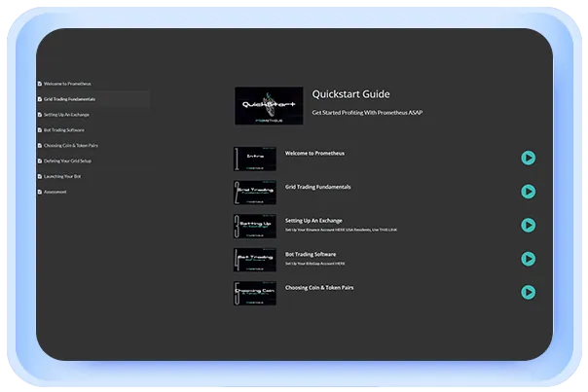Click the Grid Trading Fundamentals lesson title

pyautogui.click(x=318, y=187)
